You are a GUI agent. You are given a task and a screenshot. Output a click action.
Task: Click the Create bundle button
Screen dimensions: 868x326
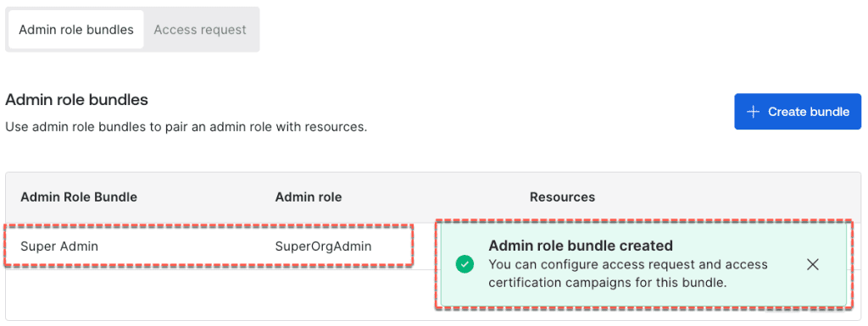tap(798, 112)
